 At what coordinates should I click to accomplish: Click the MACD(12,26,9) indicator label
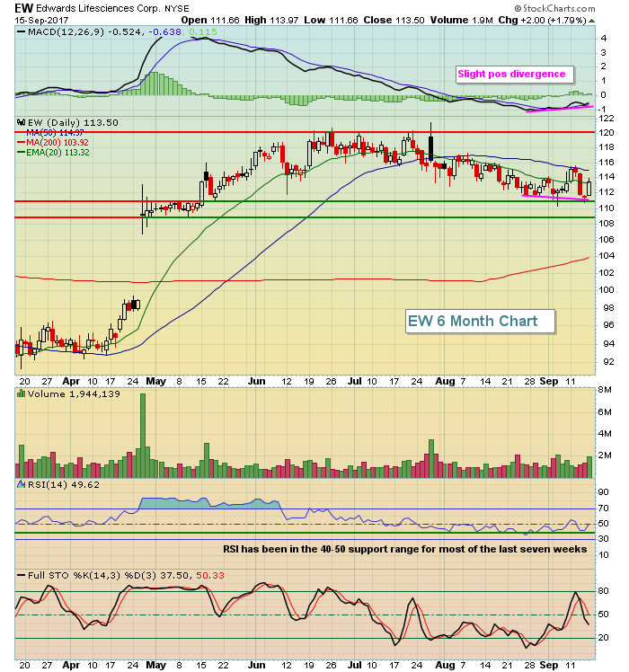coord(66,31)
